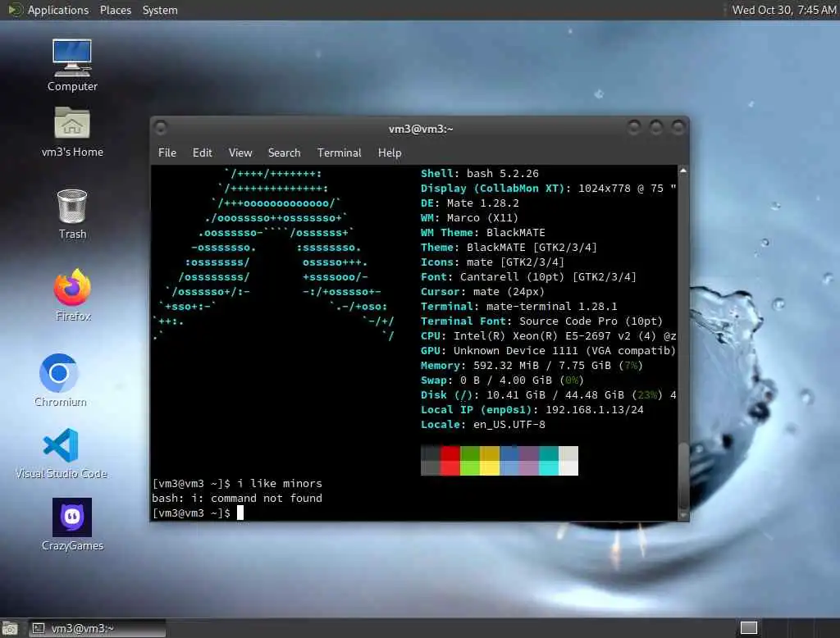Close the terminal window

678,127
